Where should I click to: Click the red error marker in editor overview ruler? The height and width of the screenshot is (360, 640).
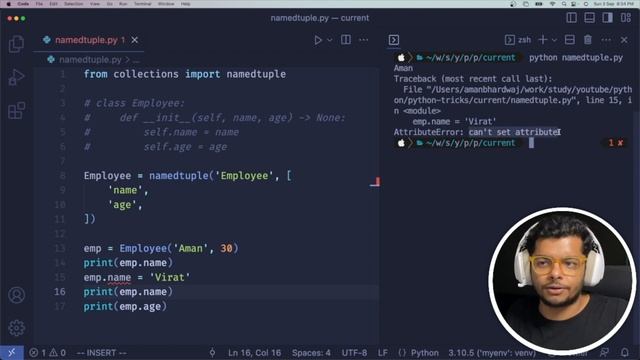(x=378, y=182)
